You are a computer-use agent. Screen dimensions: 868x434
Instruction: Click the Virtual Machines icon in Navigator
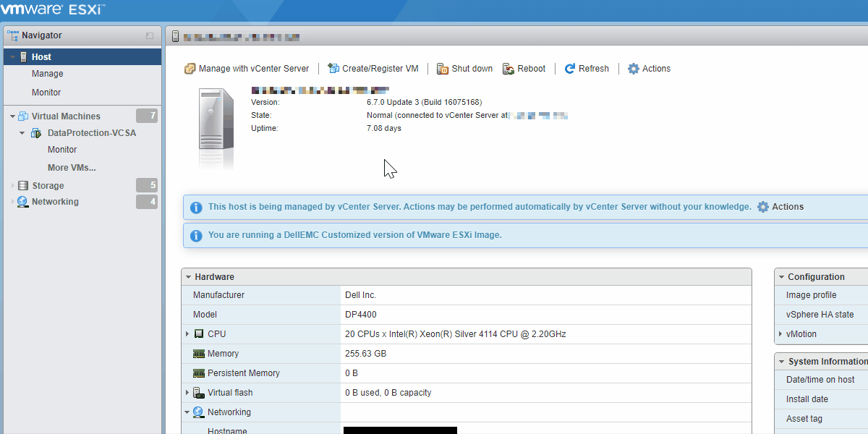click(23, 116)
